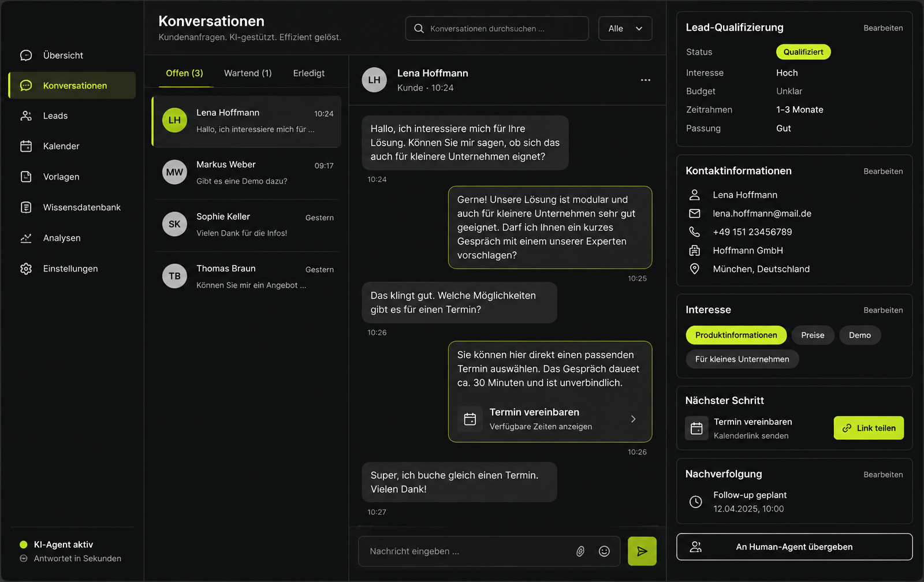Click the icon beside Antwortet in Sekunden

click(x=24, y=558)
